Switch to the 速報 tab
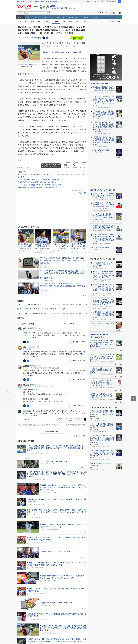Screen dimensions: 138x644 click(28, 17)
